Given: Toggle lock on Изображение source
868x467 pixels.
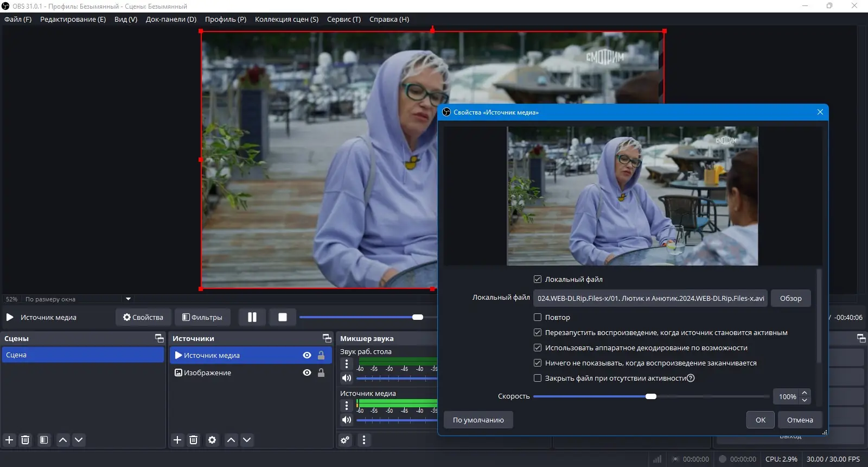Looking at the screenshot, I should [321, 373].
